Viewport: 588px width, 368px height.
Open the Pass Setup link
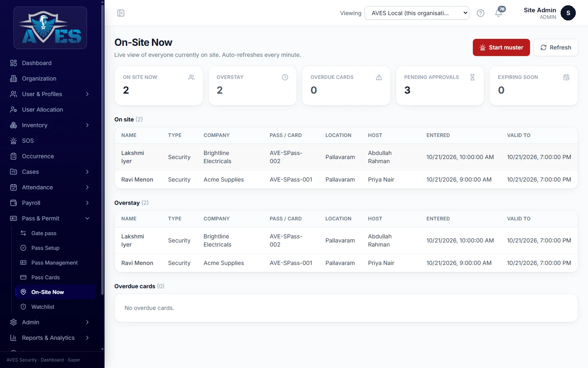(x=55, y=248)
